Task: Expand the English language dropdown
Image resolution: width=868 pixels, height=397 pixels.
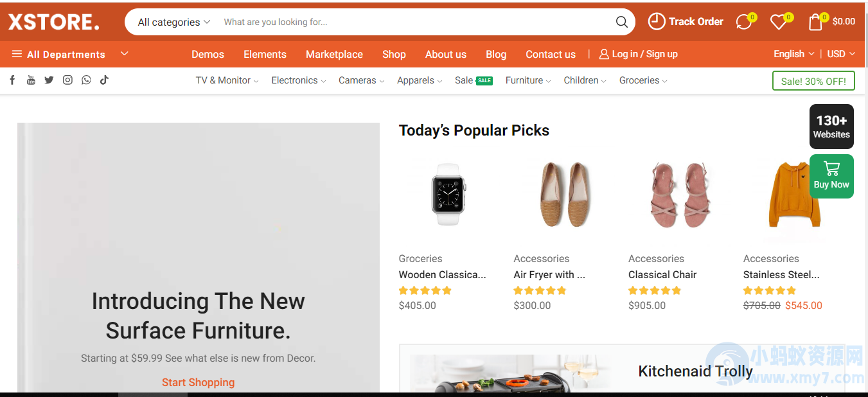Action: click(x=793, y=54)
